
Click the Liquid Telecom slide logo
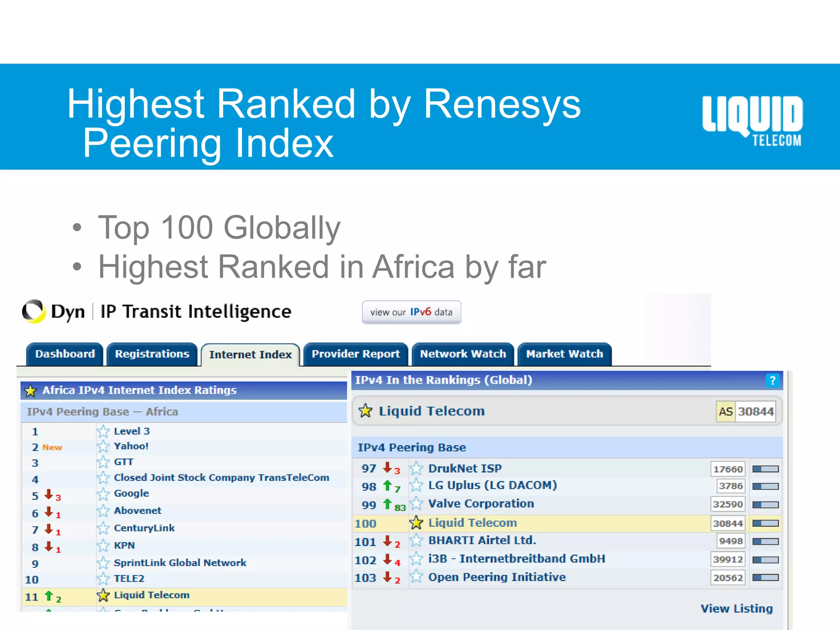click(752, 121)
